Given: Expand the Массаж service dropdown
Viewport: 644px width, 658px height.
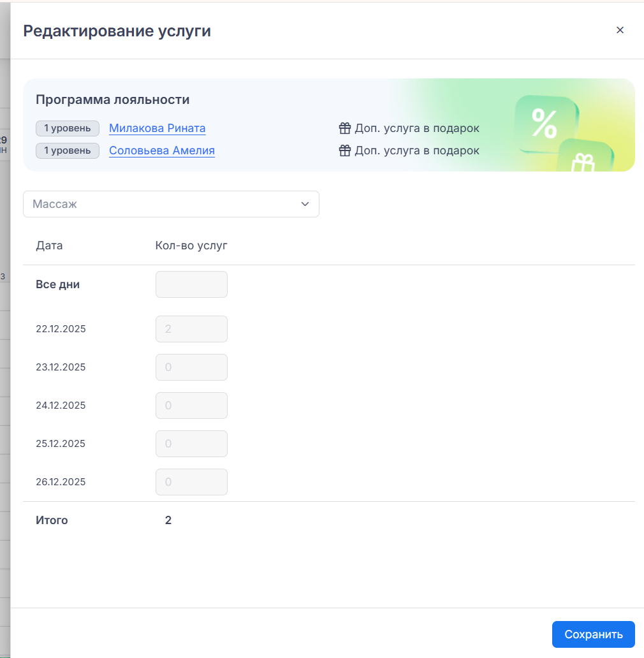Looking at the screenshot, I should pyautogui.click(x=170, y=204).
